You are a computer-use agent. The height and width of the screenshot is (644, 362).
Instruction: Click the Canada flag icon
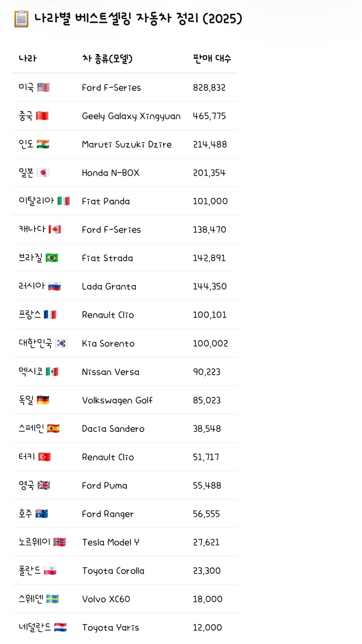[x=55, y=229]
